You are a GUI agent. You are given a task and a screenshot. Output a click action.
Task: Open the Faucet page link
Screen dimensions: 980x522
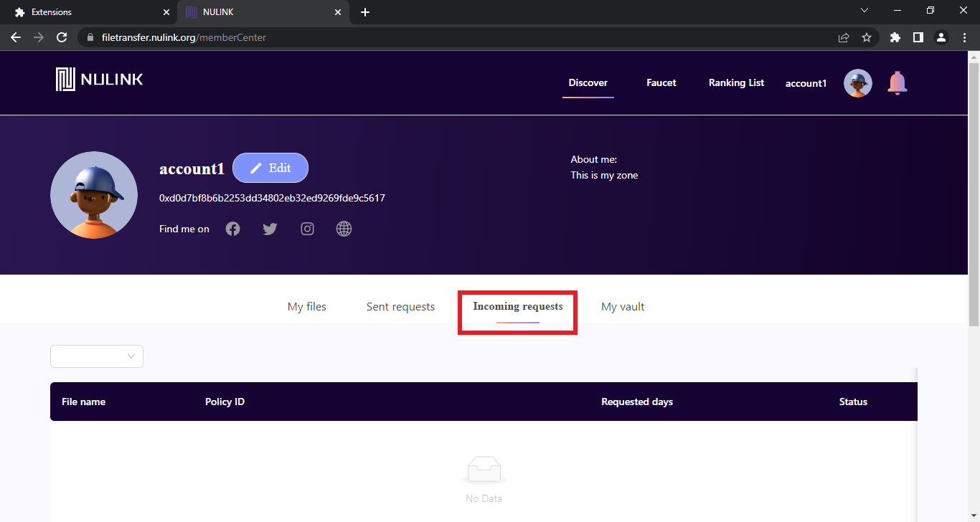pyautogui.click(x=661, y=83)
